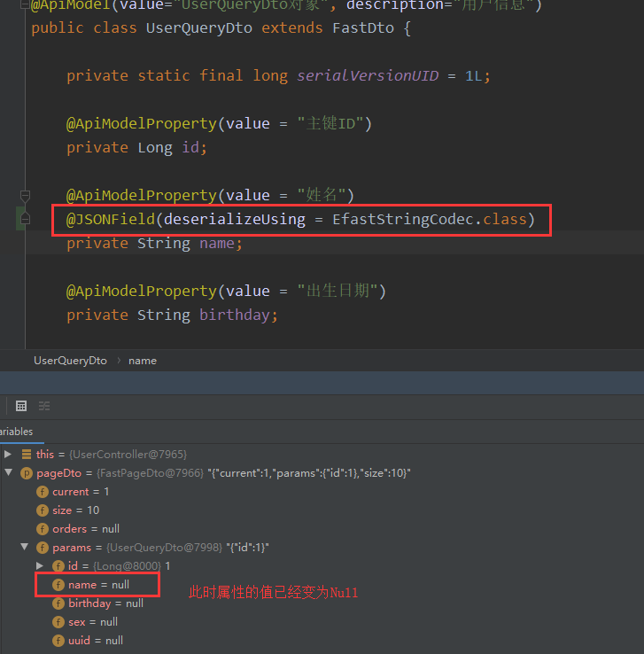Image resolution: width=644 pixels, height=654 pixels.
Task: Click the FastDto superclass name
Action: pos(363,28)
